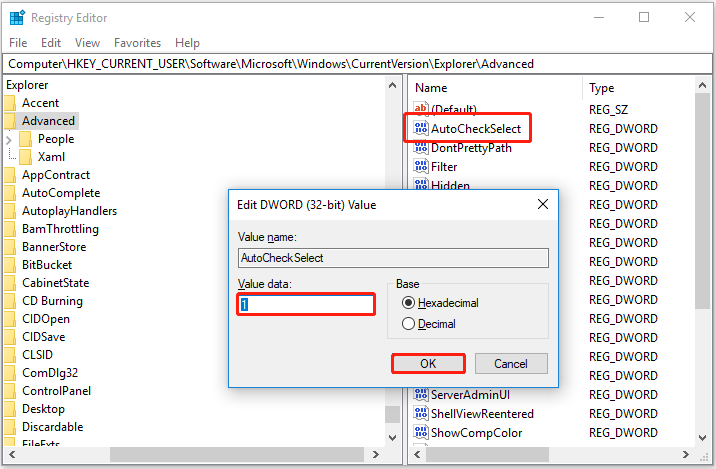Select the Explorer key at tree top
716x469 pixels.
[27, 85]
